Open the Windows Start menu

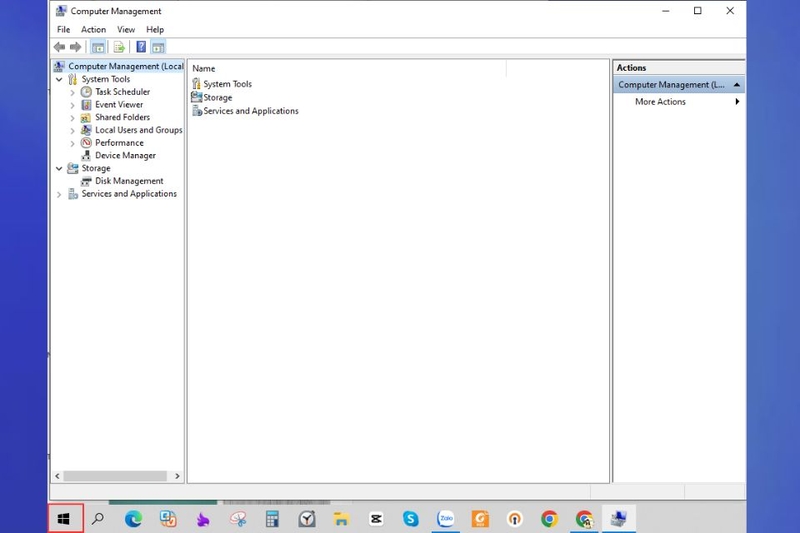point(65,519)
